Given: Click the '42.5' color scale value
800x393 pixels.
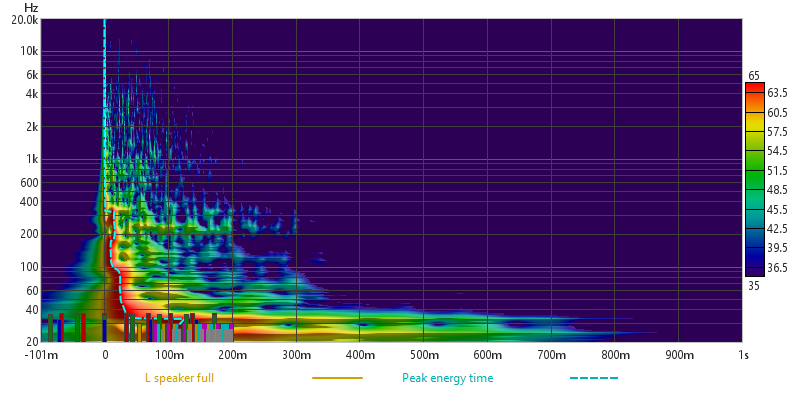Looking at the screenshot, I should pos(777,229).
